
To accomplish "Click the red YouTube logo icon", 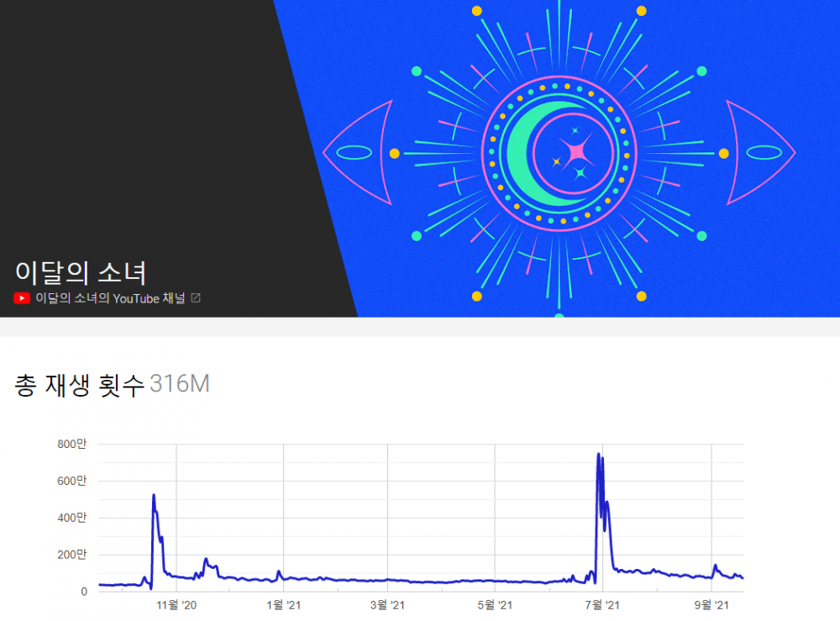I will (22, 298).
